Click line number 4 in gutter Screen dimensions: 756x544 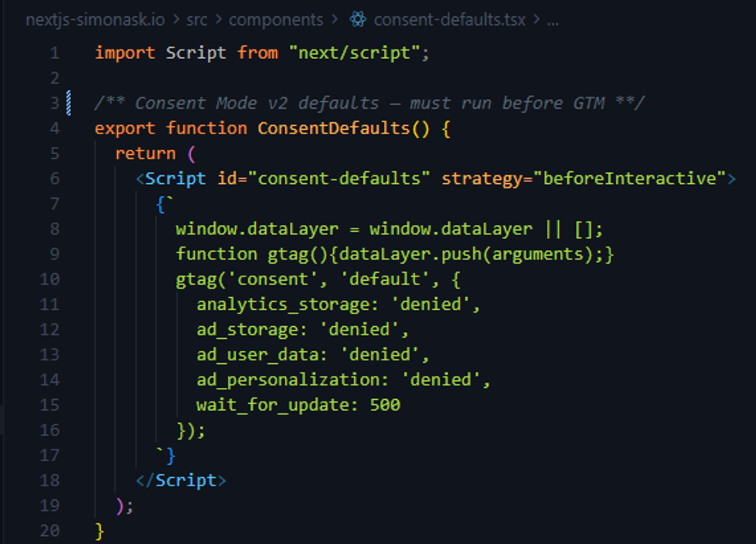coord(55,128)
